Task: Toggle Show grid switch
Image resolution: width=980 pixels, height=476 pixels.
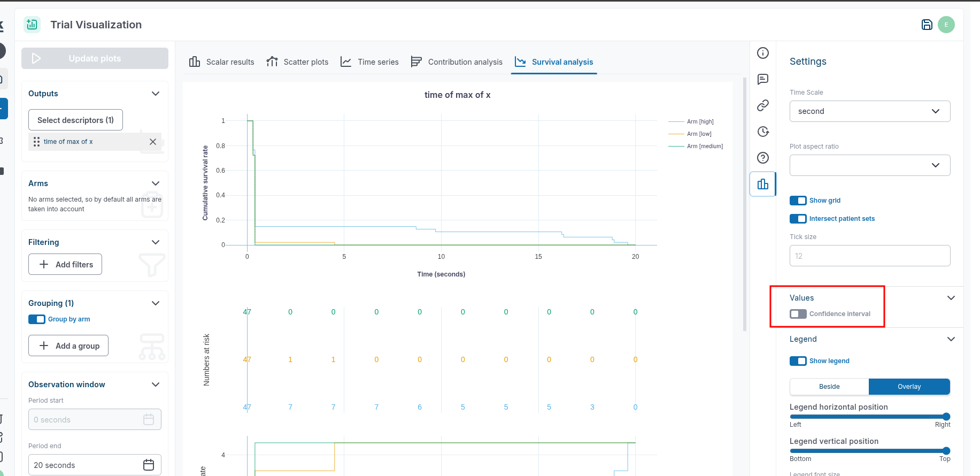Action: click(798, 201)
